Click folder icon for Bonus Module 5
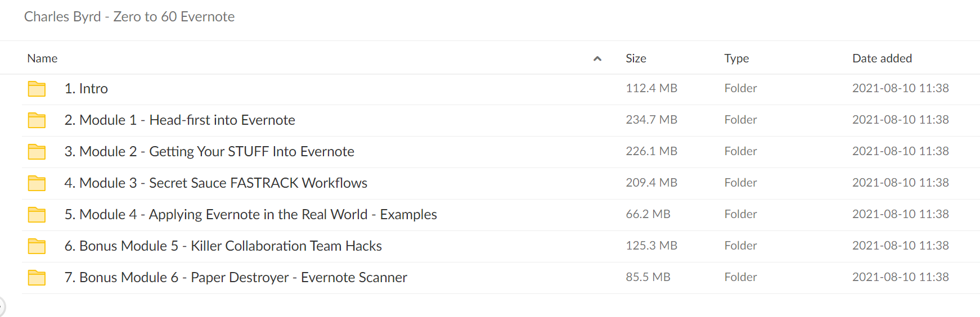This screenshot has width=980, height=317. click(37, 246)
